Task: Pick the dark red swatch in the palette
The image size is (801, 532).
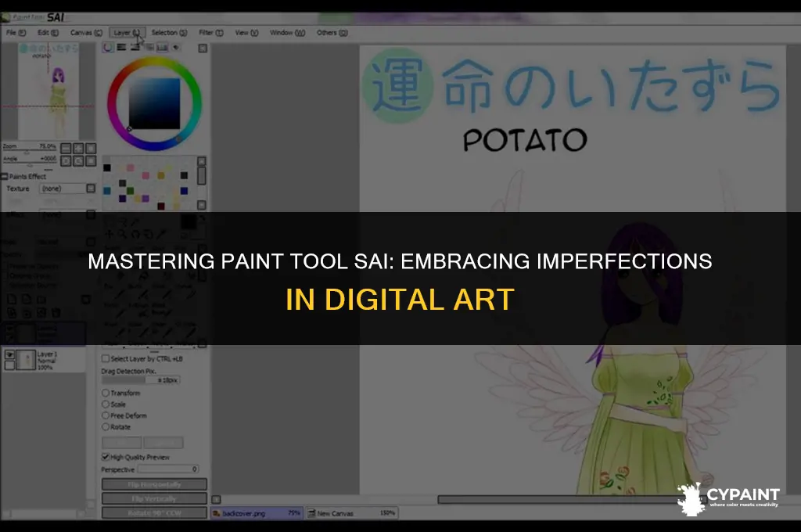Action: (x=161, y=206)
